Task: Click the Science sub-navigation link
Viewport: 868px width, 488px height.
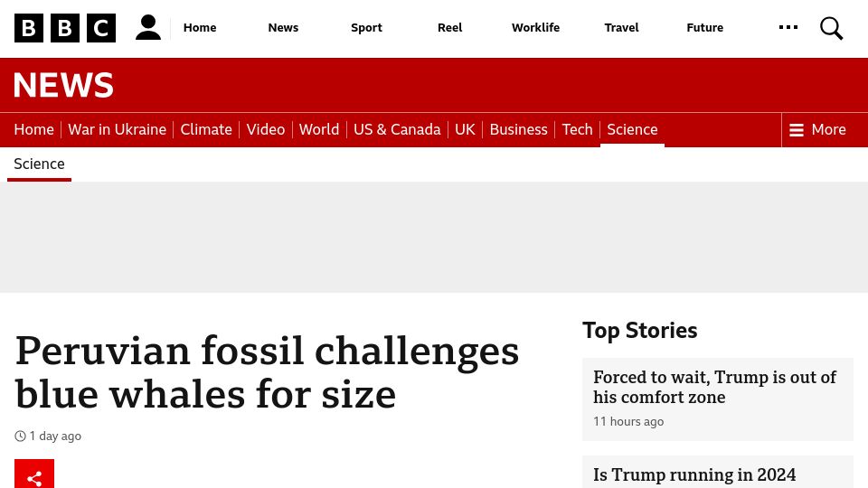Action: tap(39, 164)
